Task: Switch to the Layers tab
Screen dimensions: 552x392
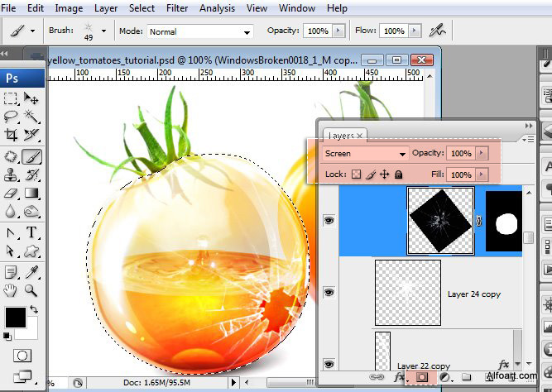Action: pyautogui.click(x=341, y=136)
